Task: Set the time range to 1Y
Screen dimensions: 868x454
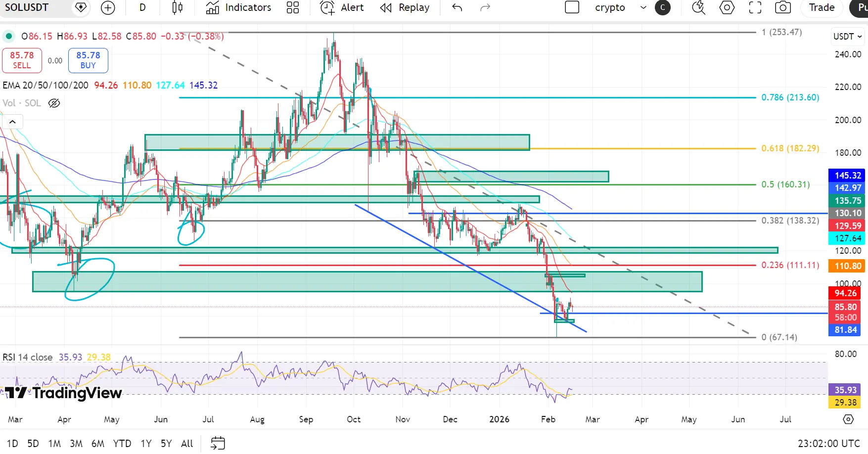Action: tap(146, 443)
